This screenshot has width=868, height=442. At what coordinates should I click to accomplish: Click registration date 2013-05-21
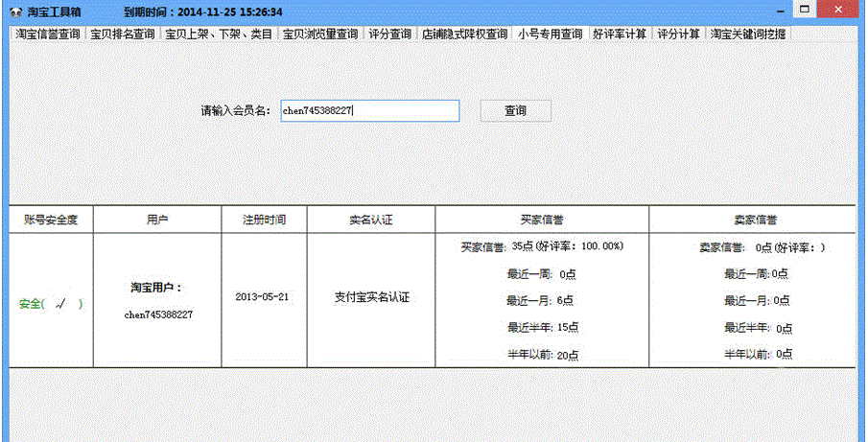(262, 296)
